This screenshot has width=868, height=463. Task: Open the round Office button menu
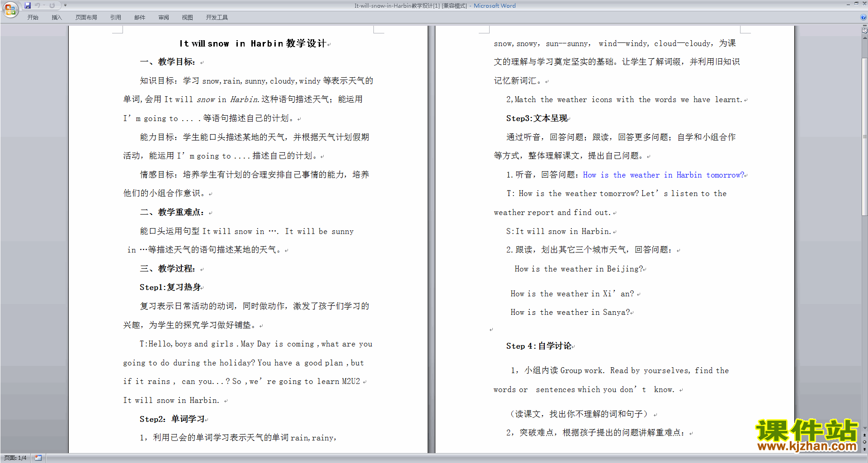10,9
